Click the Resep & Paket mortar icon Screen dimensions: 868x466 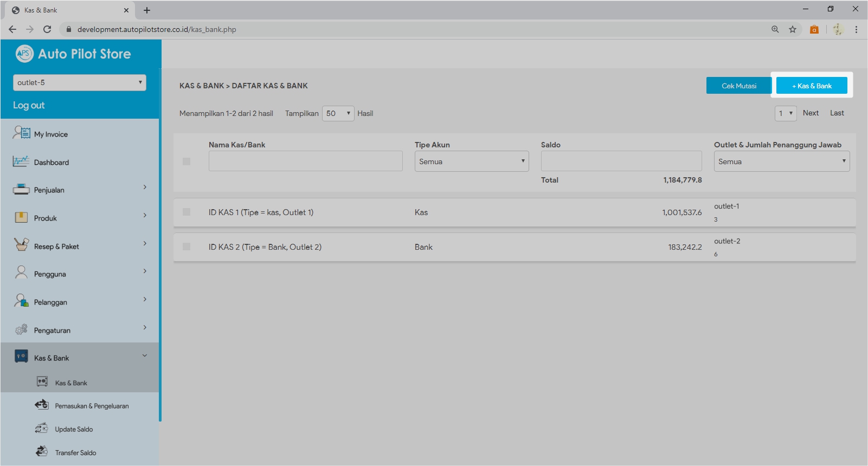pyautogui.click(x=21, y=245)
